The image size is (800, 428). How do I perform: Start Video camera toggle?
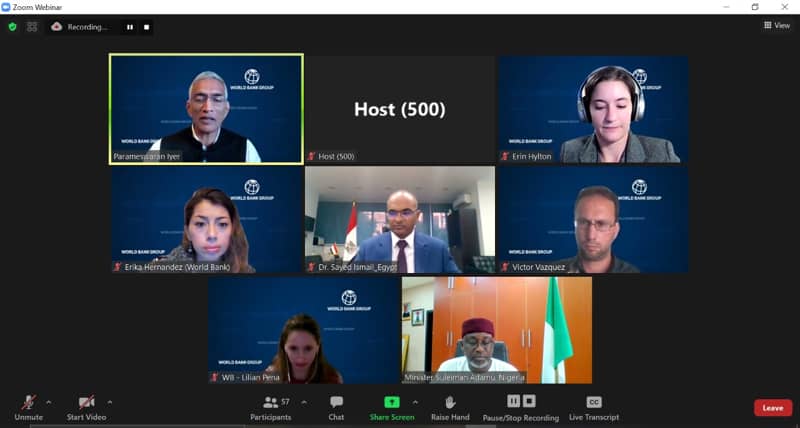(x=86, y=408)
